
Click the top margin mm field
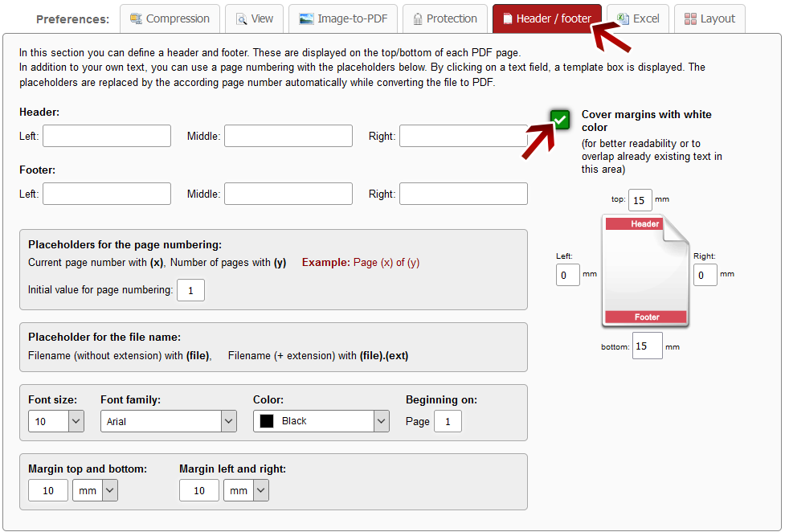pyautogui.click(x=640, y=200)
